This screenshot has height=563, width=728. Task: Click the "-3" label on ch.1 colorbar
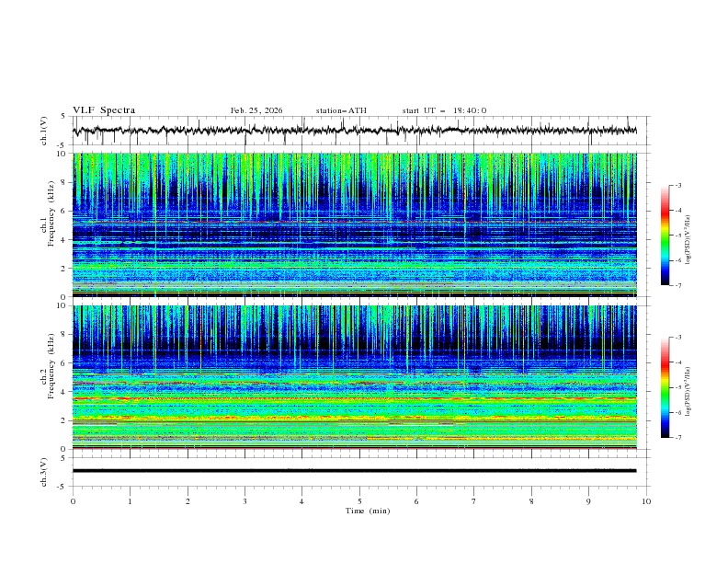point(677,185)
